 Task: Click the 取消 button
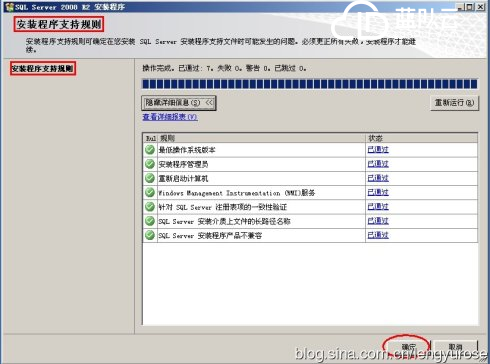(455, 347)
